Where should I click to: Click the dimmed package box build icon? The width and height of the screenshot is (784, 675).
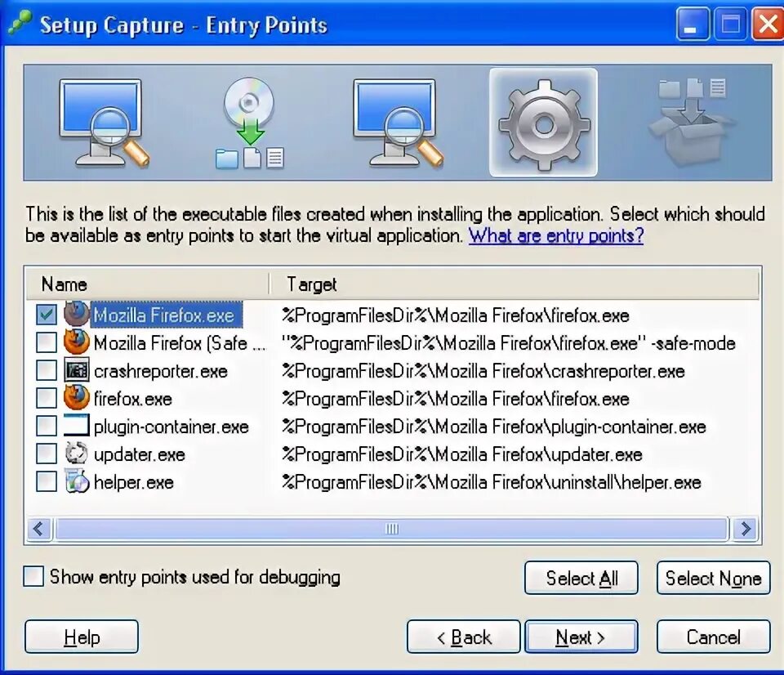(692, 123)
